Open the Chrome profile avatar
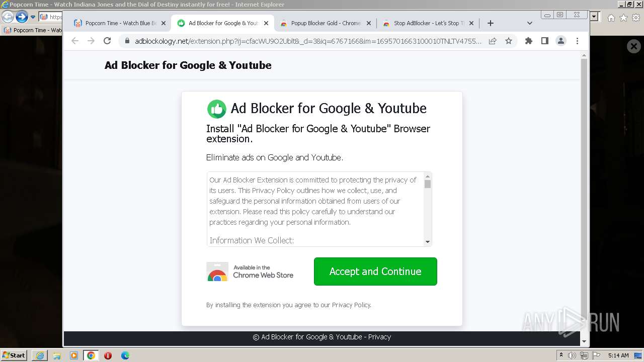 pyautogui.click(x=560, y=41)
